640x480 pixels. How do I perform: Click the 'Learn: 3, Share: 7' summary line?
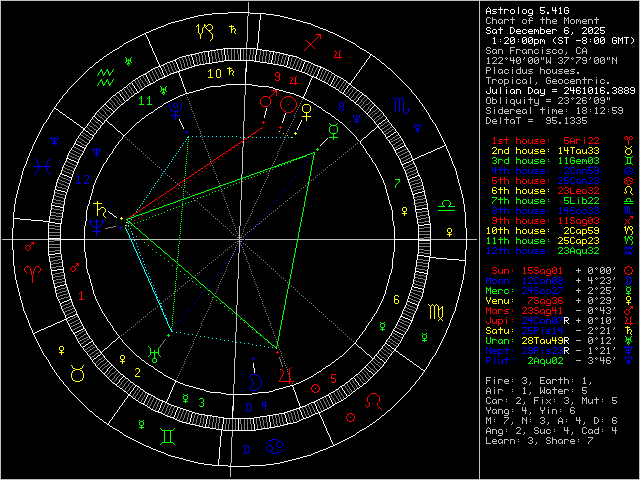click(x=539, y=441)
